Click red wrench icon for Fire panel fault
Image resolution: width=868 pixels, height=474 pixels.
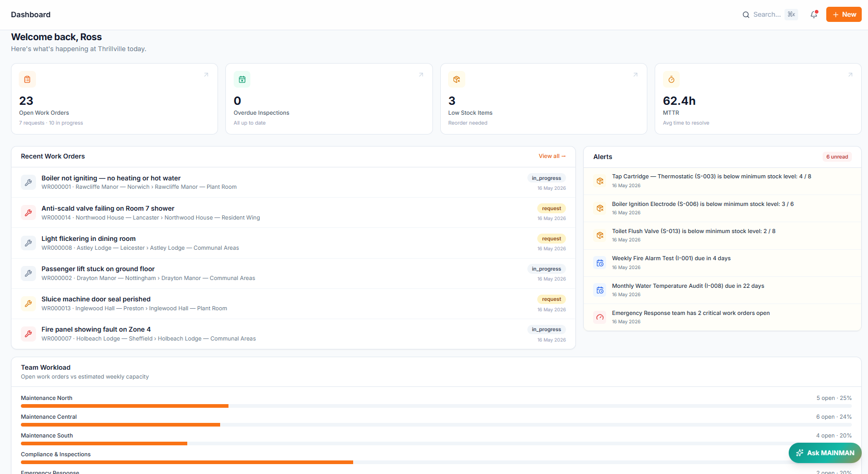tap(28, 333)
